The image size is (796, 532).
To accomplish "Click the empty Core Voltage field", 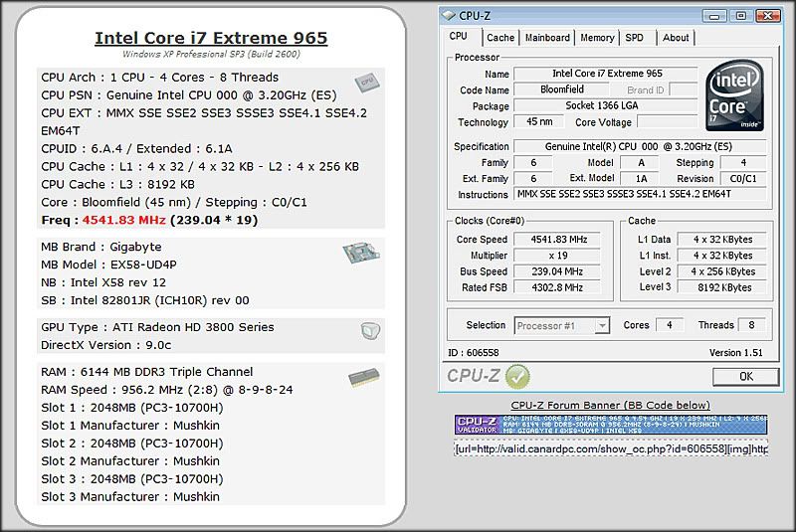I will [668, 121].
